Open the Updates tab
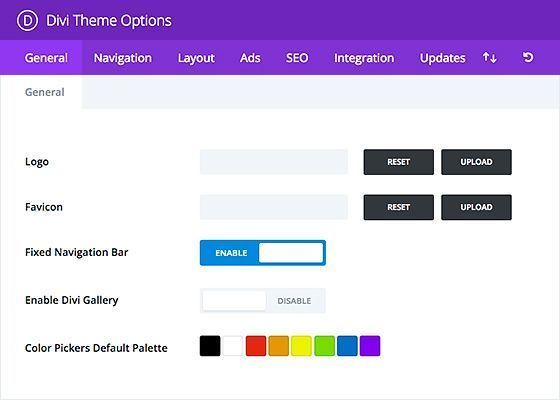The image size is (560, 400). pyautogui.click(x=442, y=58)
